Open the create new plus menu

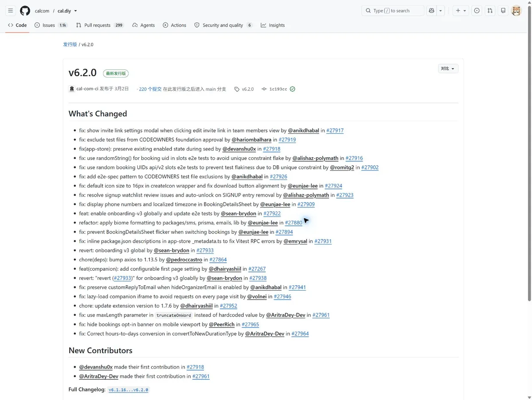click(x=461, y=11)
